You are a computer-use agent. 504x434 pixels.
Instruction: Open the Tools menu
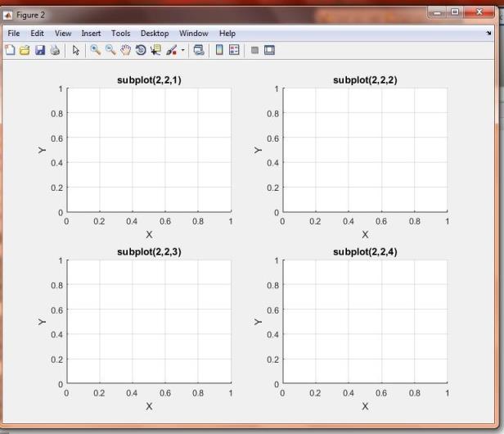pyautogui.click(x=120, y=34)
